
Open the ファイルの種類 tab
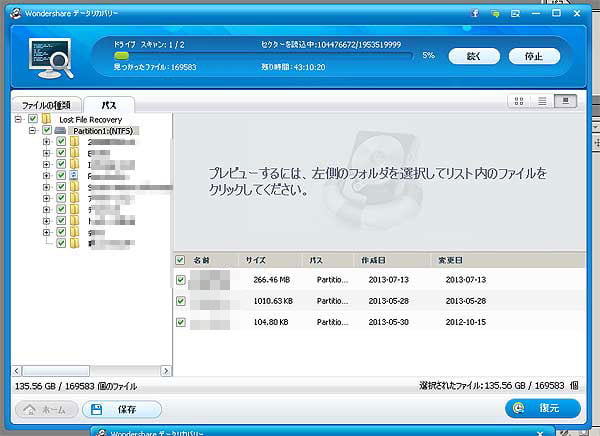tap(46, 104)
